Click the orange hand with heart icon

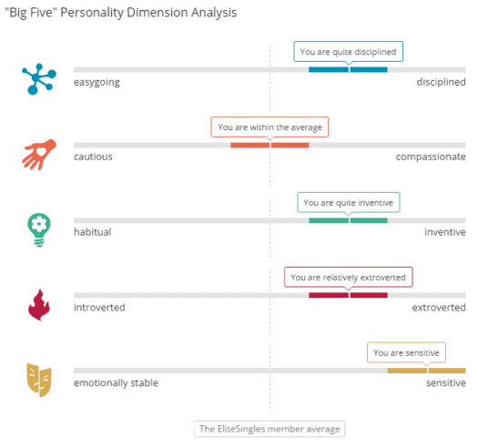click(x=39, y=154)
